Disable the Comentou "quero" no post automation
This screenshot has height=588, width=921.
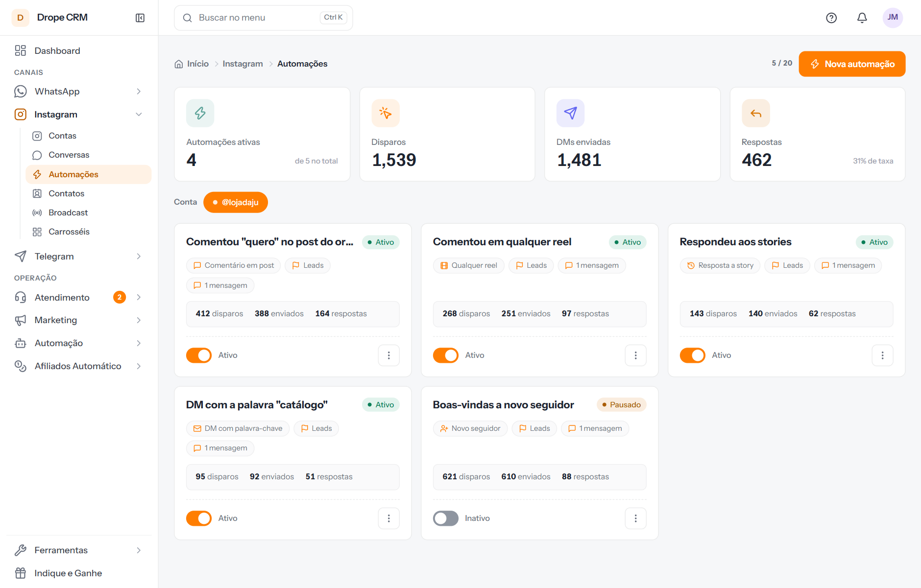coord(199,355)
